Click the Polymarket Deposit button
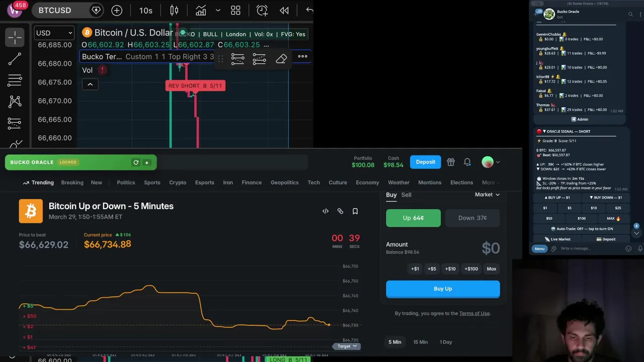Viewport: 644px width, 362px height. click(426, 162)
